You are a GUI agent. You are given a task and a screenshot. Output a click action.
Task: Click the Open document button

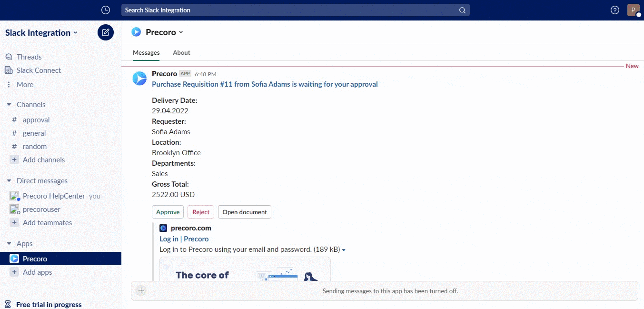pos(245,212)
